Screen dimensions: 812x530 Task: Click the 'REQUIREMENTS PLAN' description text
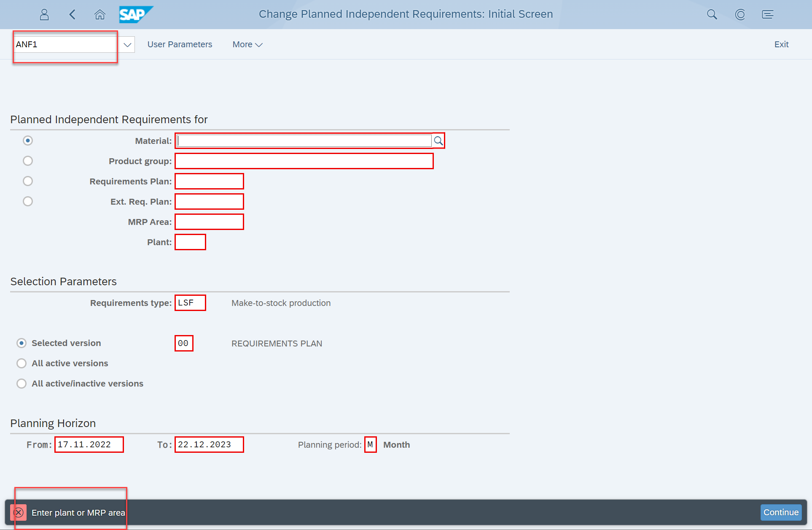[277, 343]
